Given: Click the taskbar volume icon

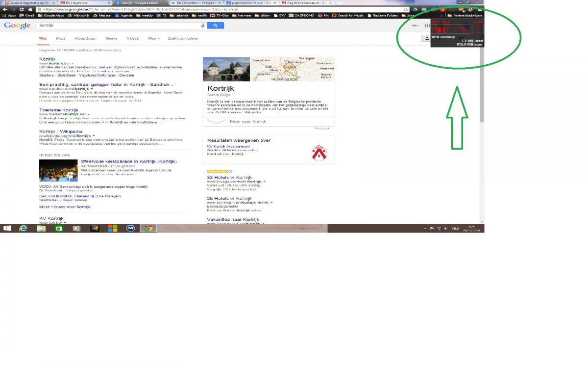Looking at the screenshot, I should pyautogui.click(x=445, y=229).
